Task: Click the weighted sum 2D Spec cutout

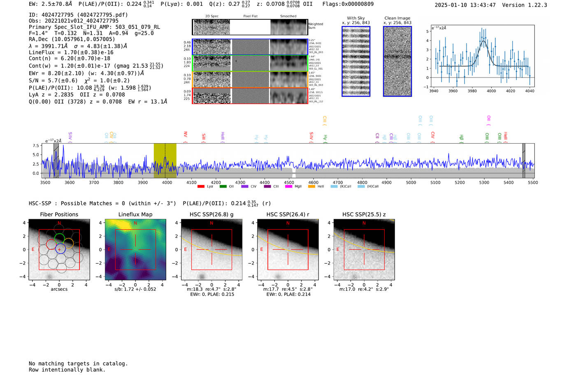Action: (x=212, y=27)
